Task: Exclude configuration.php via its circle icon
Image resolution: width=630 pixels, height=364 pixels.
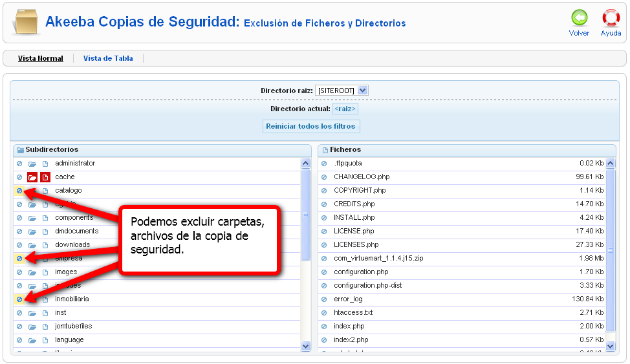Action: point(324,272)
